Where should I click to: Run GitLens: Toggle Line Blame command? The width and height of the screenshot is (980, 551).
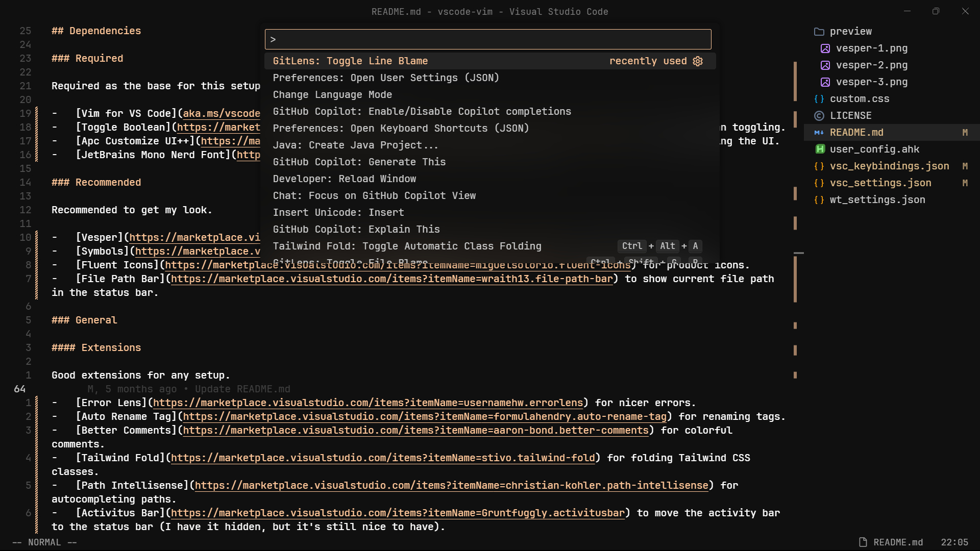pyautogui.click(x=490, y=61)
